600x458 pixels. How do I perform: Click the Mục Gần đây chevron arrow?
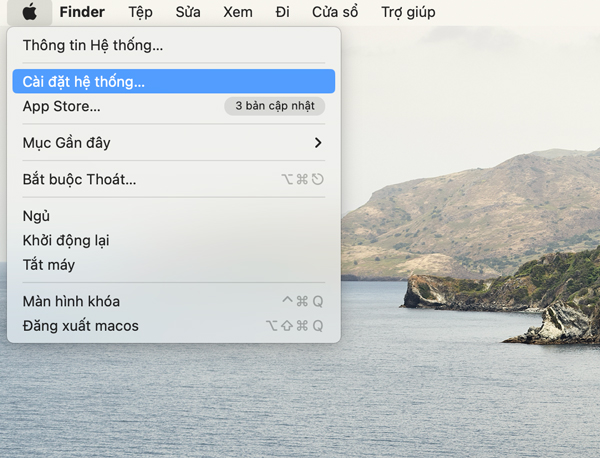(318, 143)
